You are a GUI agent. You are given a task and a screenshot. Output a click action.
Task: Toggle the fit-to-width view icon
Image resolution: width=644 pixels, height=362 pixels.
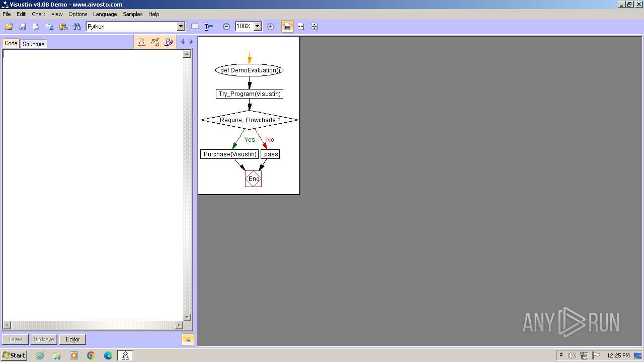tap(301, 27)
